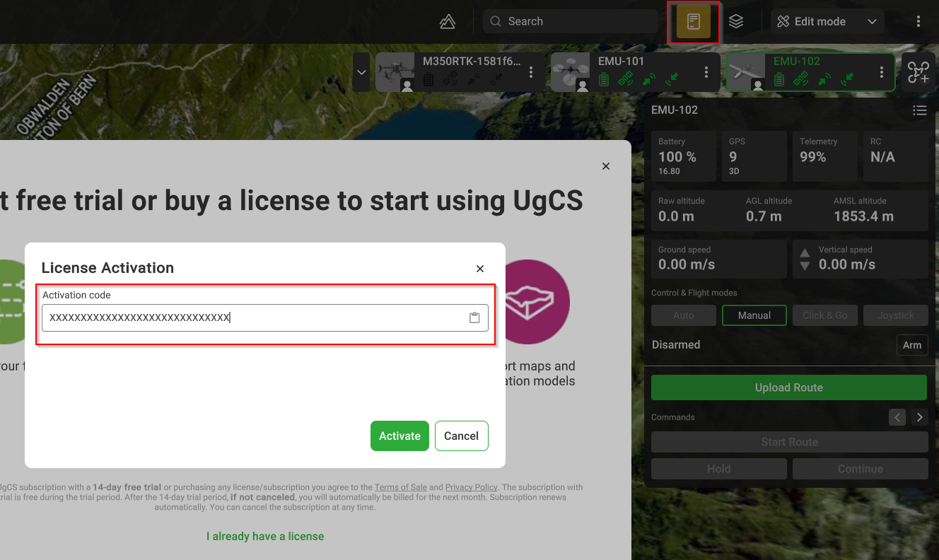Select the EMU-102 vehicle card name
The height and width of the screenshot is (560, 939).
797,62
